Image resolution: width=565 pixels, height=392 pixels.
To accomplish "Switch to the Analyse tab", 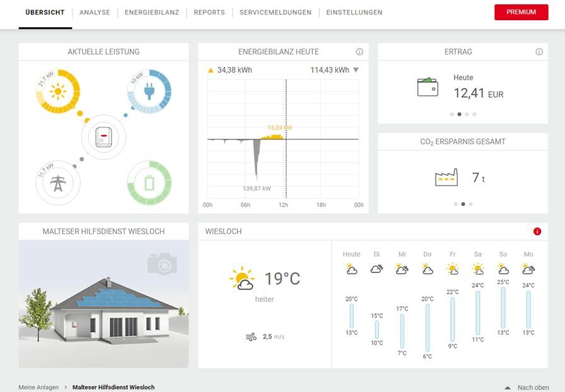I will pyautogui.click(x=95, y=13).
